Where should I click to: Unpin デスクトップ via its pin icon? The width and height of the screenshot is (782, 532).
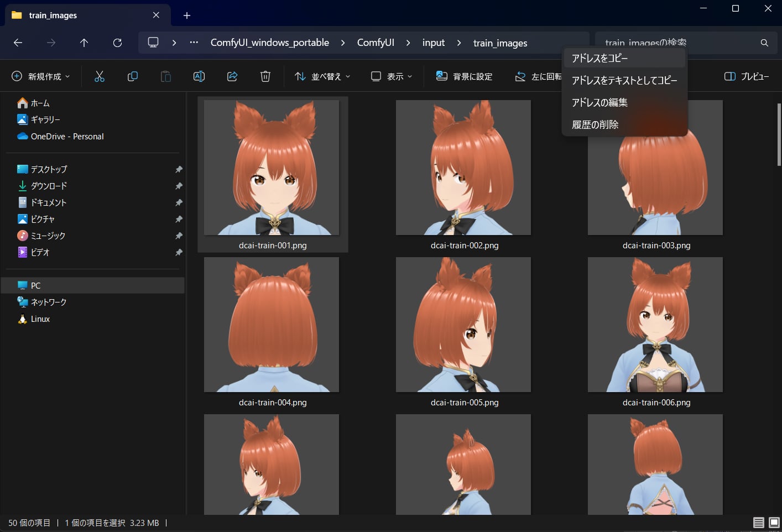(x=179, y=169)
